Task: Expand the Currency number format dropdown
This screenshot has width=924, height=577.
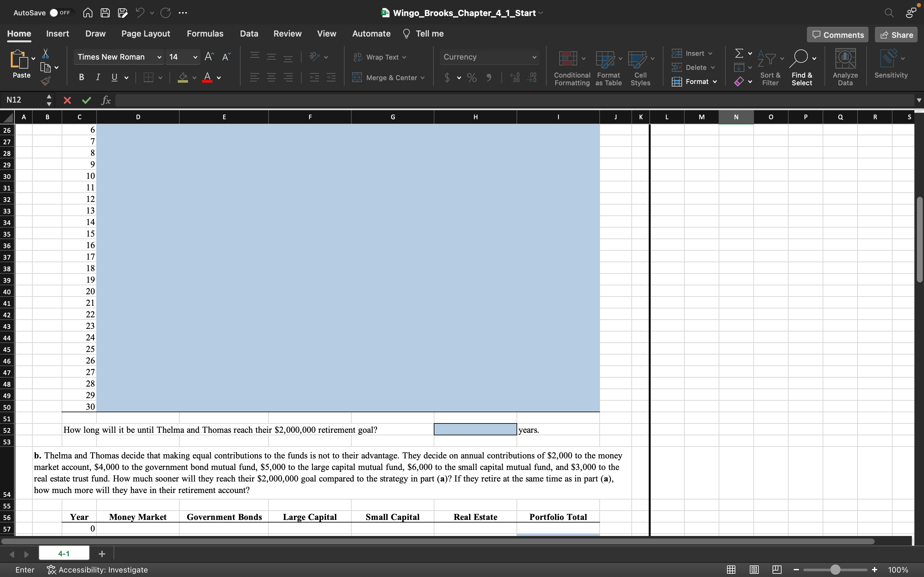Action: pos(534,57)
